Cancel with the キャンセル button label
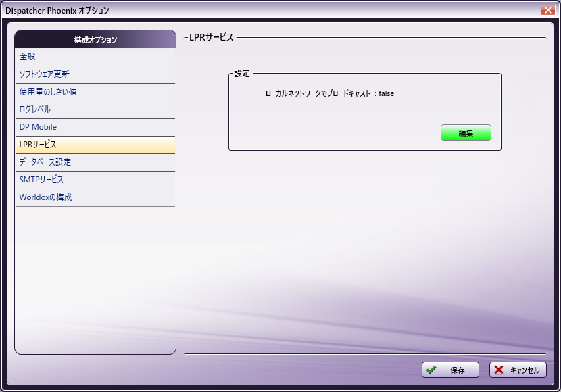The width and height of the screenshot is (561, 392). coord(525,370)
